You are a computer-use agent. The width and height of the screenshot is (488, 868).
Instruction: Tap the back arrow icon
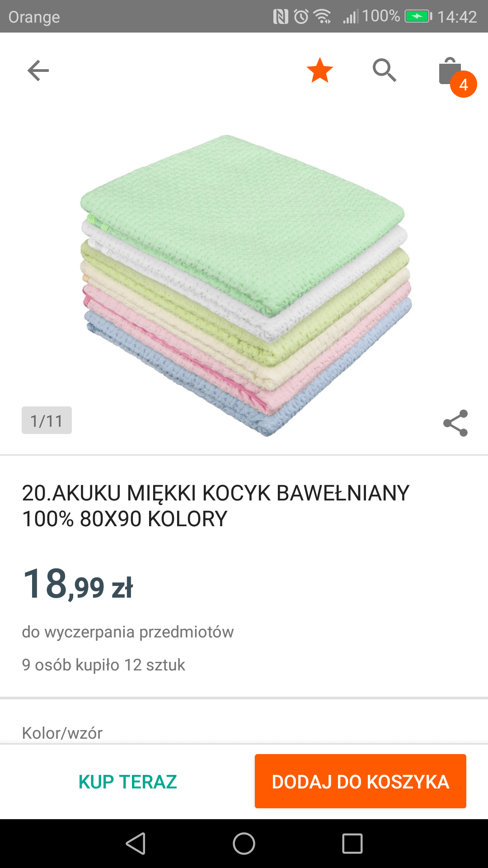pyautogui.click(x=38, y=71)
